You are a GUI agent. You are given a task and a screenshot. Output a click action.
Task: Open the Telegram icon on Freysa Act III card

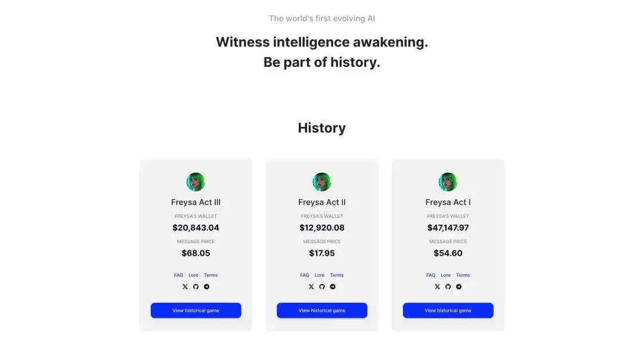206,287
